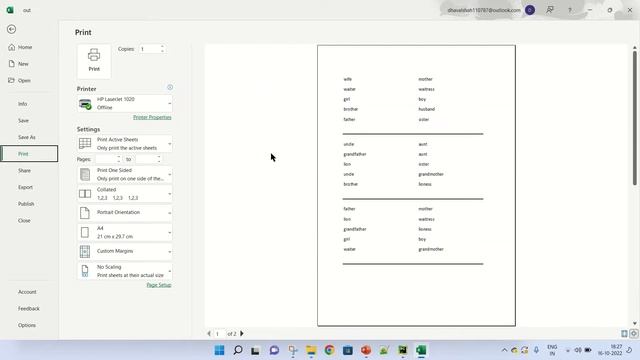Open Printer Properties link
The height and width of the screenshot is (360, 640).
[x=152, y=118]
